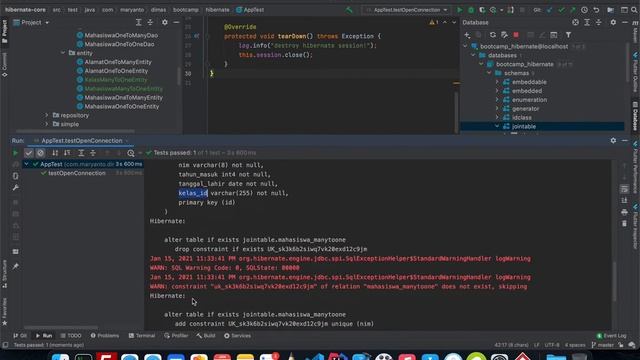
Task: Click the green Run button in the top toolbar
Action: coord(459,10)
